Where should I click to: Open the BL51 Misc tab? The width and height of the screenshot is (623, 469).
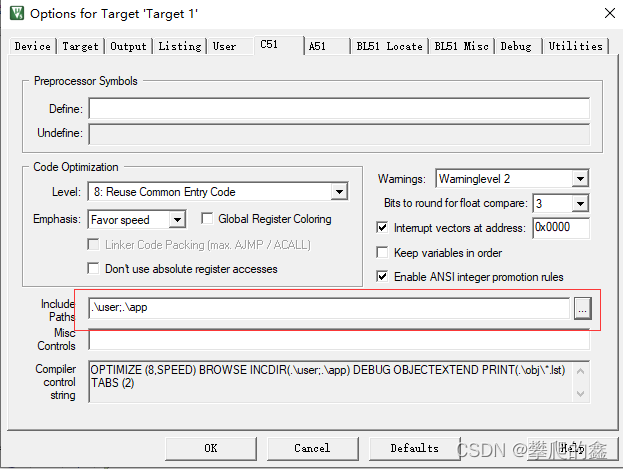pyautogui.click(x=461, y=46)
